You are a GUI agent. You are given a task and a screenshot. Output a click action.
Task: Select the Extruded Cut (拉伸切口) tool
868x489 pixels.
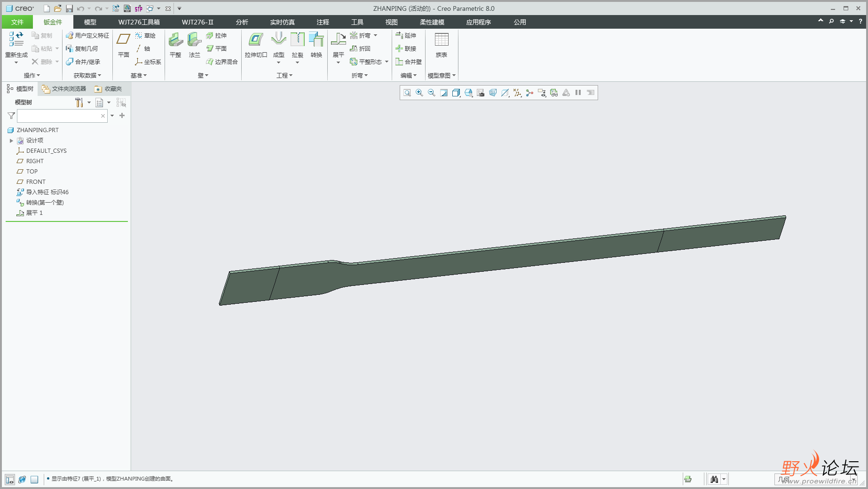[256, 45]
